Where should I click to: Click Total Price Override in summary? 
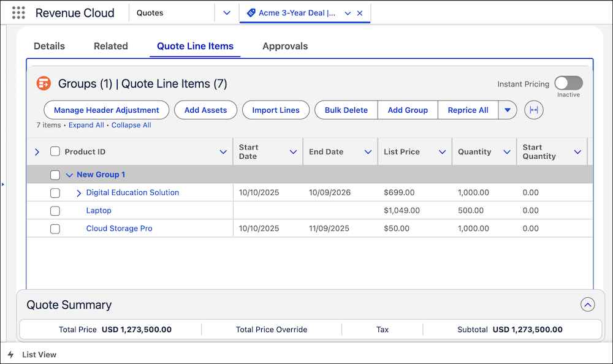coord(272,330)
